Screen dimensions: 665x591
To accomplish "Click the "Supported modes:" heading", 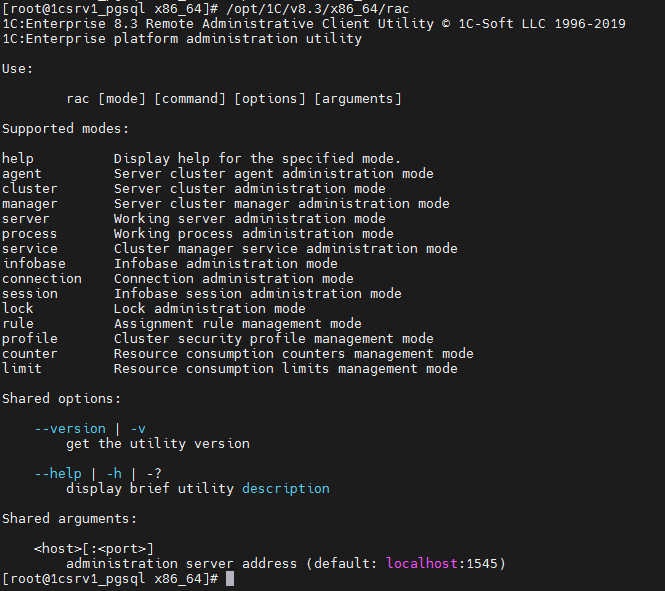I will tap(66, 129).
